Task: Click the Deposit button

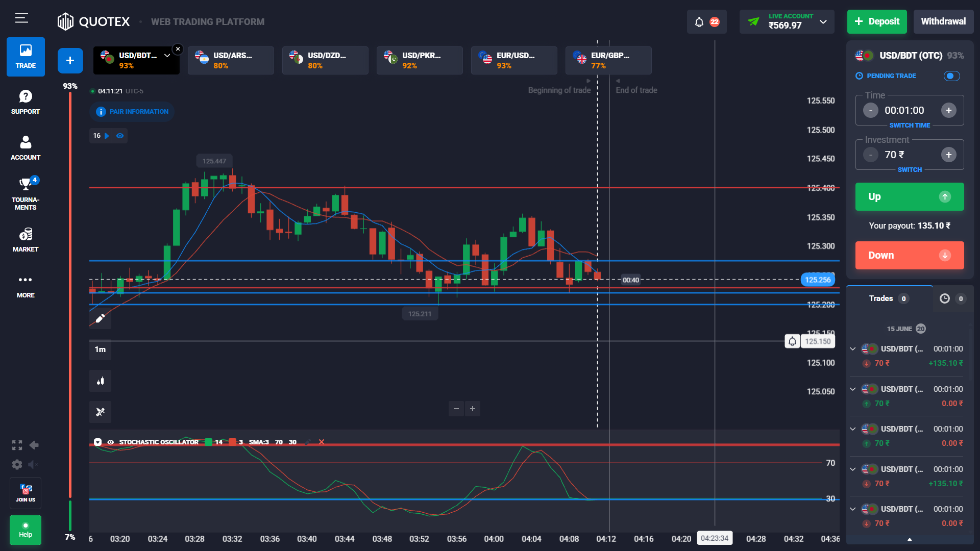Action: (876, 21)
